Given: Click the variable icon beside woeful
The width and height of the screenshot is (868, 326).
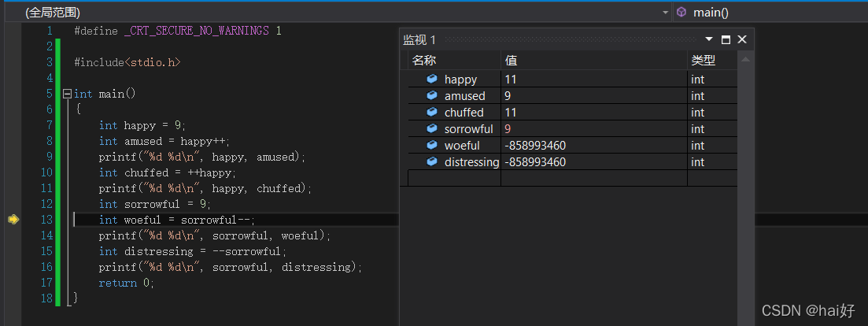Looking at the screenshot, I should click(431, 146).
